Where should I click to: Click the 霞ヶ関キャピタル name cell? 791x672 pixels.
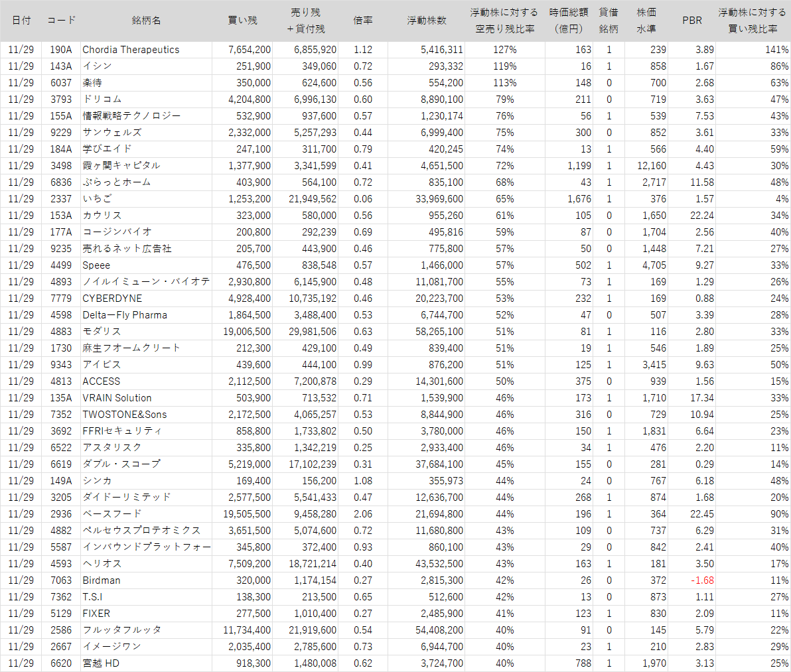point(121,166)
